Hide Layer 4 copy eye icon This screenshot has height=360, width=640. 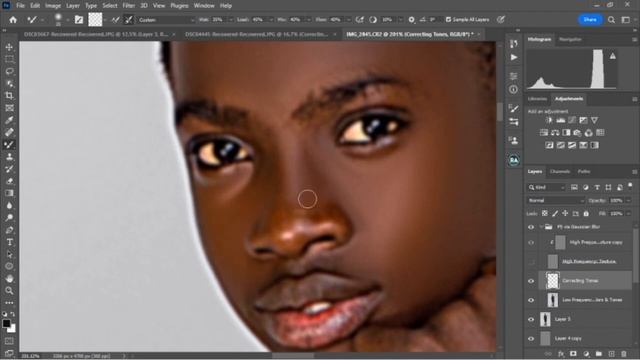click(531, 338)
